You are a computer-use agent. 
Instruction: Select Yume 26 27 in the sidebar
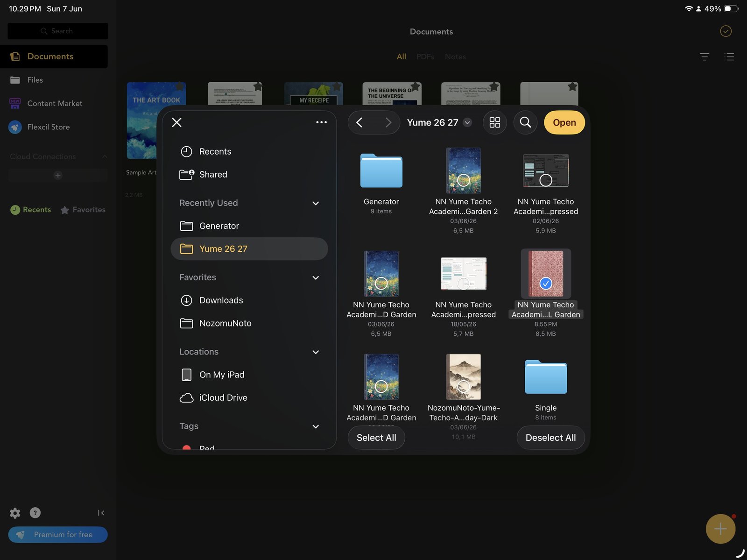[x=249, y=249]
